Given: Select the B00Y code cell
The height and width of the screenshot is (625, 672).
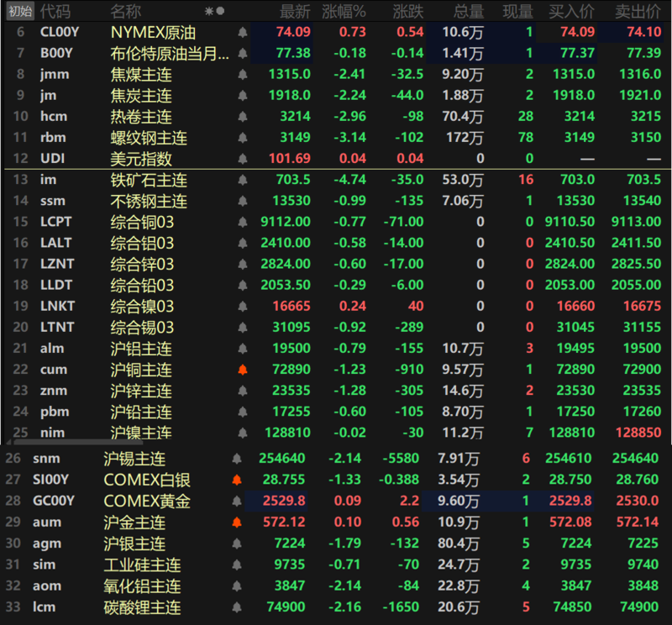Looking at the screenshot, I should (x=56, y=53).
